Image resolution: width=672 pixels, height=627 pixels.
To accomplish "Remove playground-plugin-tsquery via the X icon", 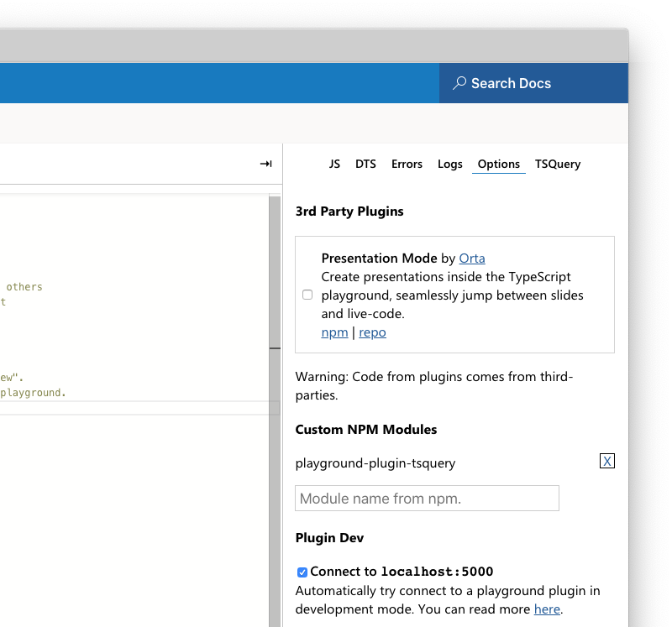I will pyautogui.click(x=606, y=461).
